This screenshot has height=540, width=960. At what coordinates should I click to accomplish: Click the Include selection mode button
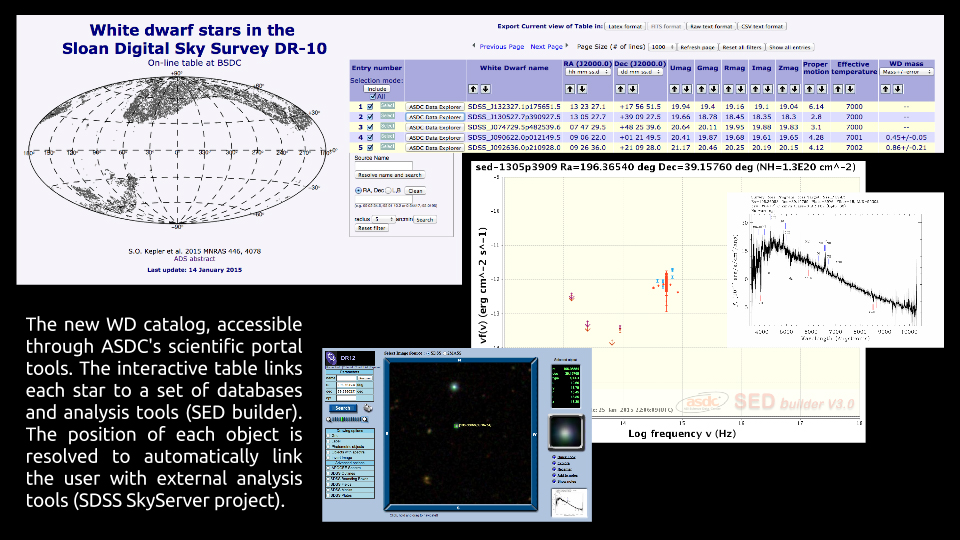click(377, 89)
